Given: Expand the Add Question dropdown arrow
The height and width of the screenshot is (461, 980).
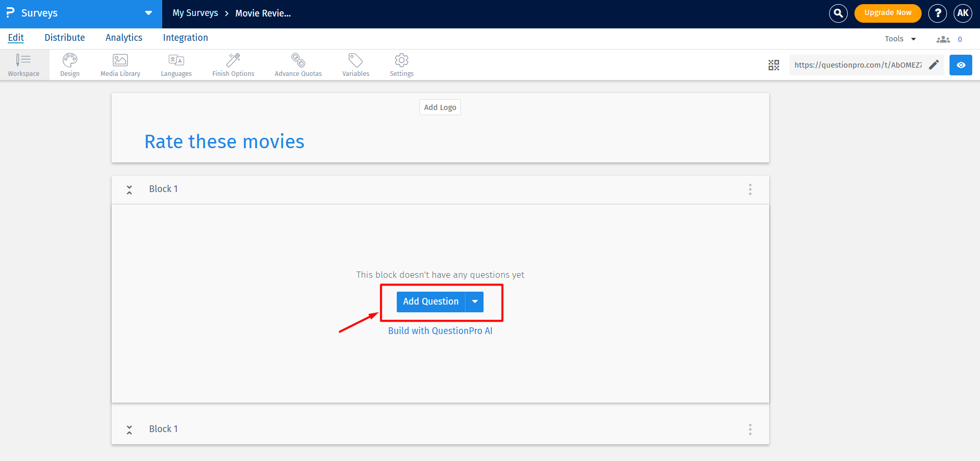Looking at the screenshot, I should point(475,302).
